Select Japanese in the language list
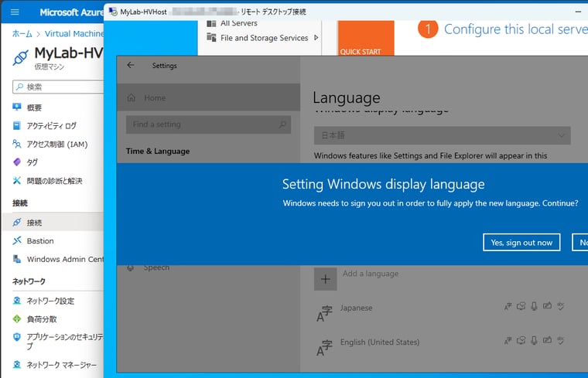Viewport: 588px width, 378px height. pyautogui.click(x=356, y=308)
